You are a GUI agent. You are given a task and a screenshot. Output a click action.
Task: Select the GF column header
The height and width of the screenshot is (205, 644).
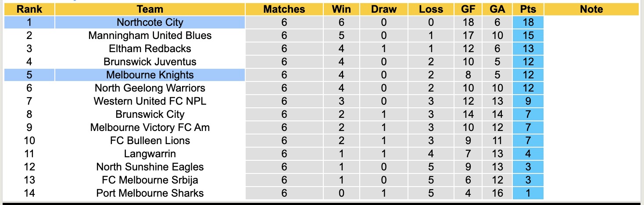click(x=468, y=9)
